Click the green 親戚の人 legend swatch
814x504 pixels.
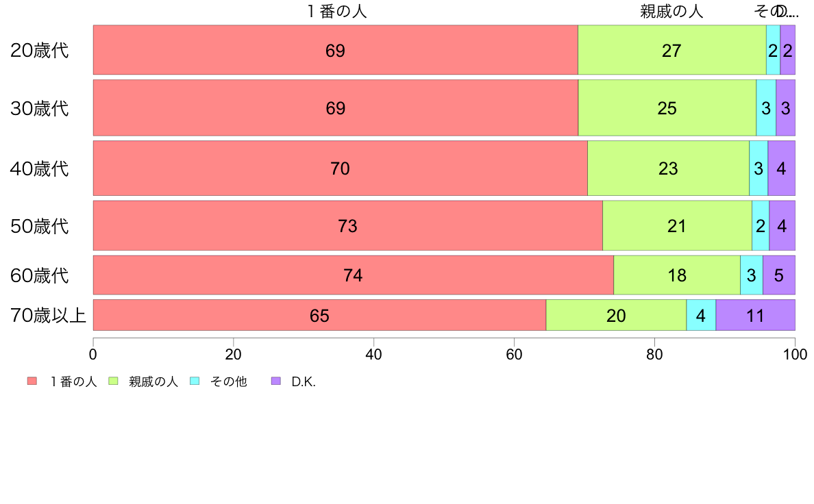click(x=113, y=381)
